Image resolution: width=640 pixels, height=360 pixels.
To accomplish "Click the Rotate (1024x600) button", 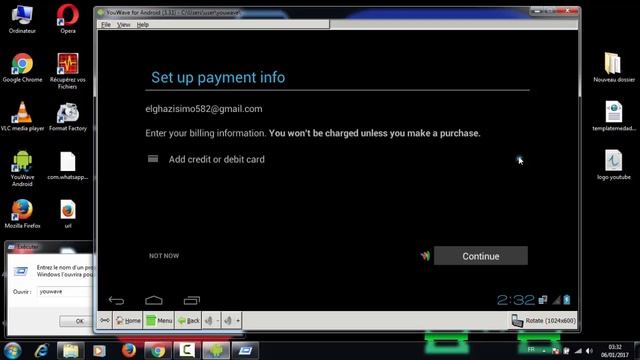I will [x=543, y=321].
